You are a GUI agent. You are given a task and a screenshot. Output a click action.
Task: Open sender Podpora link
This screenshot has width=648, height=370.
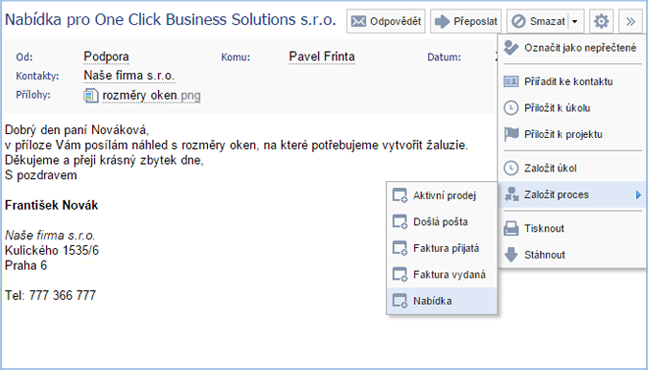(106, 57)
